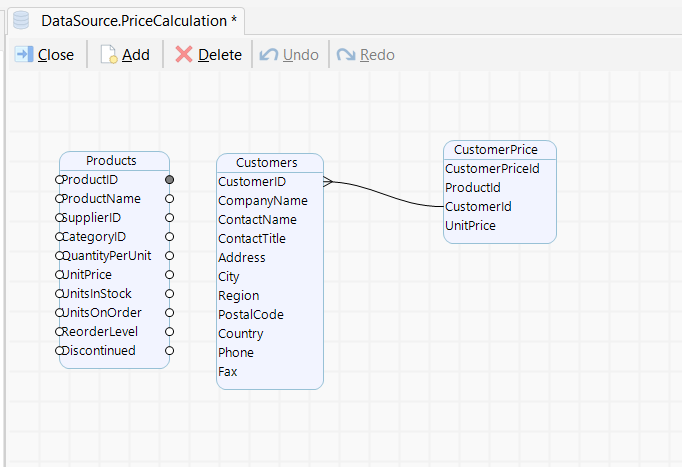This screenshot has height=467, width=682.
Task: Click the right connector of ReorderLevel
Action: point(170,331)
